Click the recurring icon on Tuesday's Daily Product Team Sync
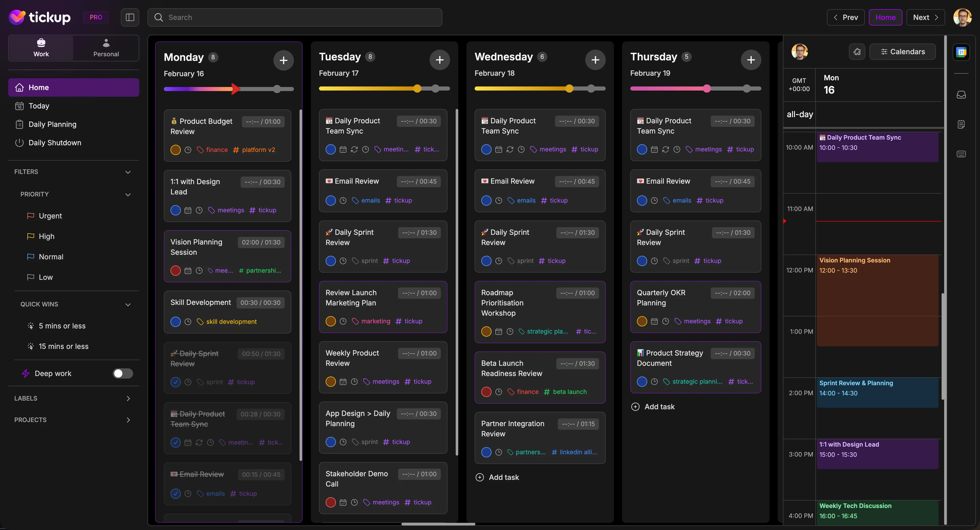This screenshot has height=530, width=980. point(354,150)
